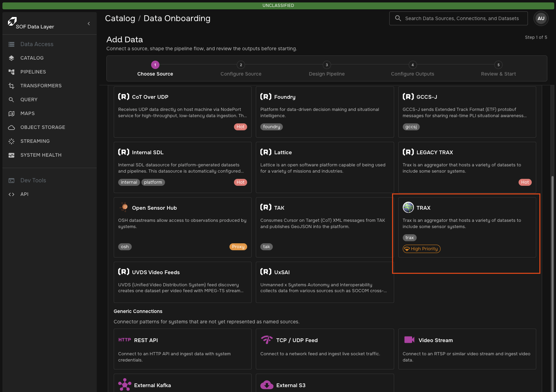Image resolution: width=556 pixels, height=392 pixels.
Task: Open the Catalog sidebar item
Action: point(32,58)
